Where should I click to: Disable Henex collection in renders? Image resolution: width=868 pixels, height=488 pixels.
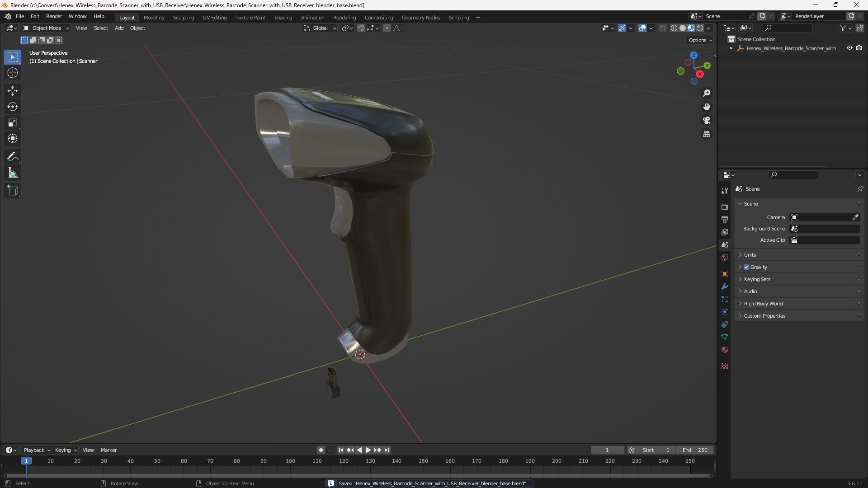859,48
